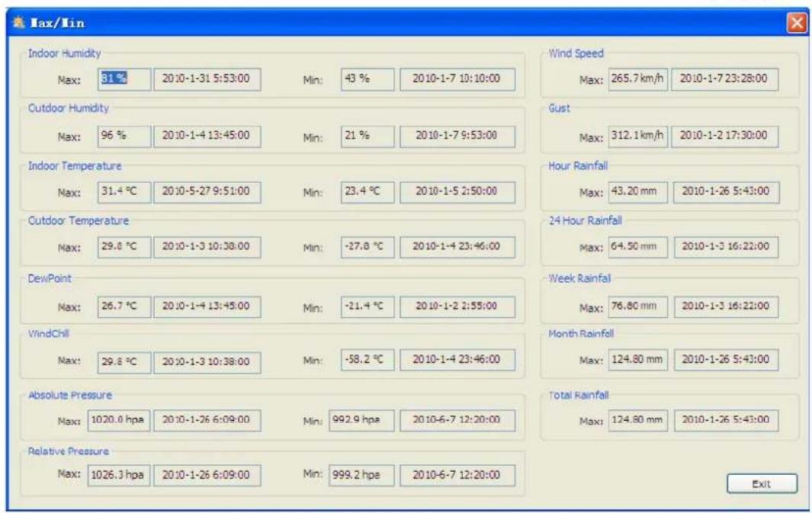
Task: Select the Indoor Temperature max value field
Action: tap(124, 192)
